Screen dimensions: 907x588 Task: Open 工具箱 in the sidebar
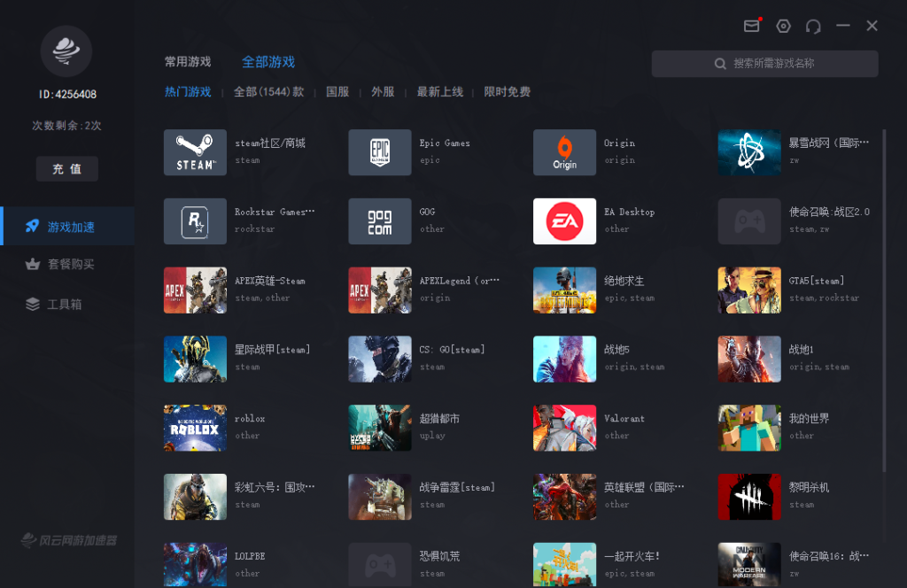point(68,304)
